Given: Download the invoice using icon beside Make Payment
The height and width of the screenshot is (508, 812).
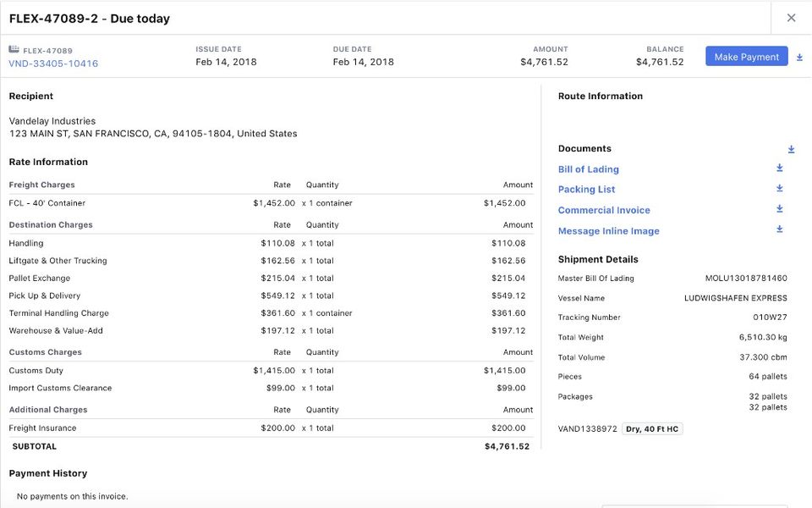Looking at the screenshot, I should pos(799,57).
